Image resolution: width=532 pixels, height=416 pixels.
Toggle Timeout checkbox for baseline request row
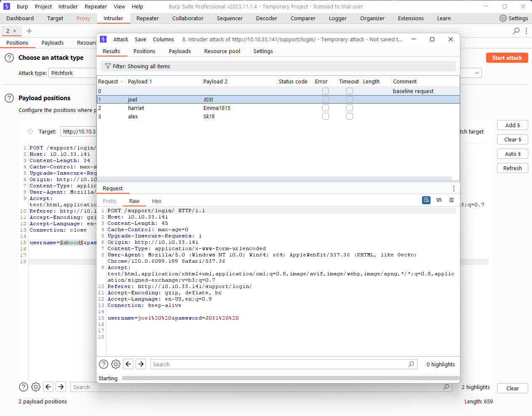point(350,91)
